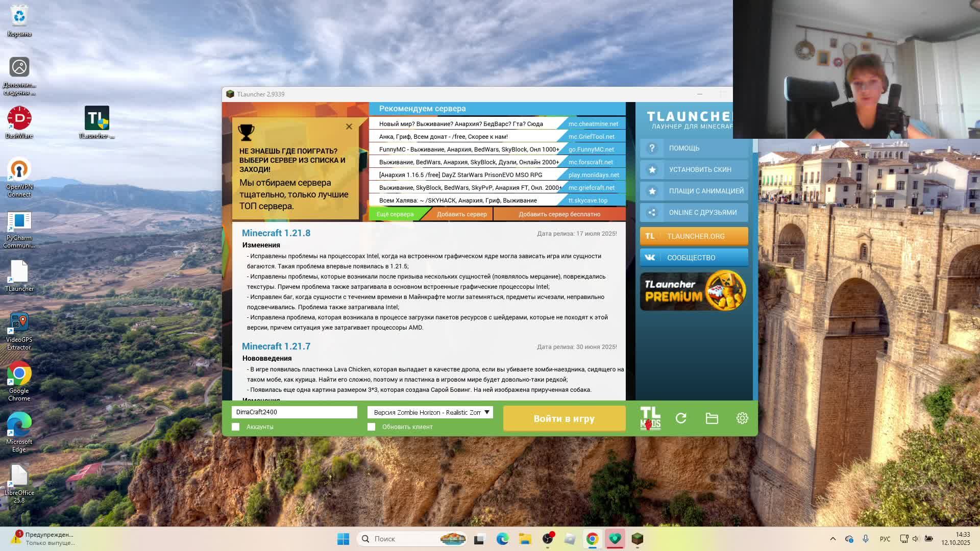This screenshot has height=551, width=980.
Task: Open Google Chrome from taskbar
Action: point(592,539)
